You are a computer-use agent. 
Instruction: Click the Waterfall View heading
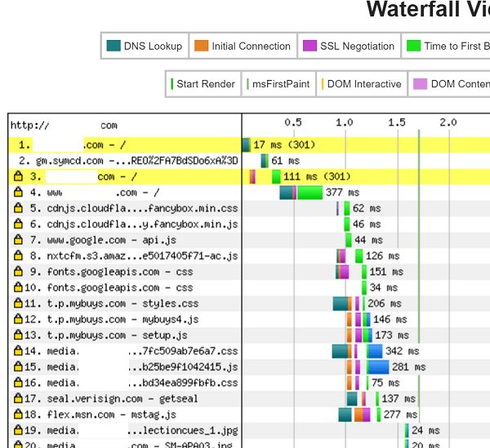coord(428,9)
